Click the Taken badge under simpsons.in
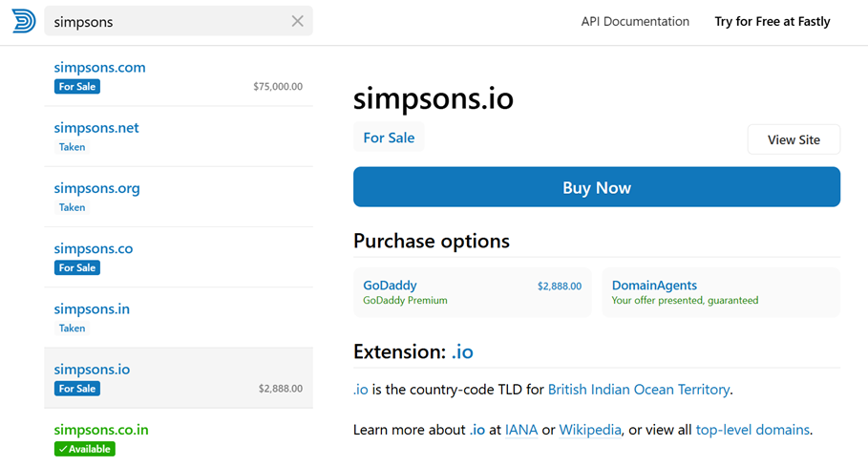The height and width of the screenshot is (467, 868). [72, 329]
